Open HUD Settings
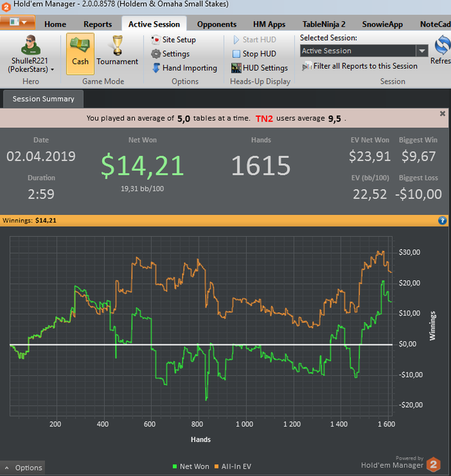Screen dimensions: 451x476 pyautogui.click(x=265, y=68)
